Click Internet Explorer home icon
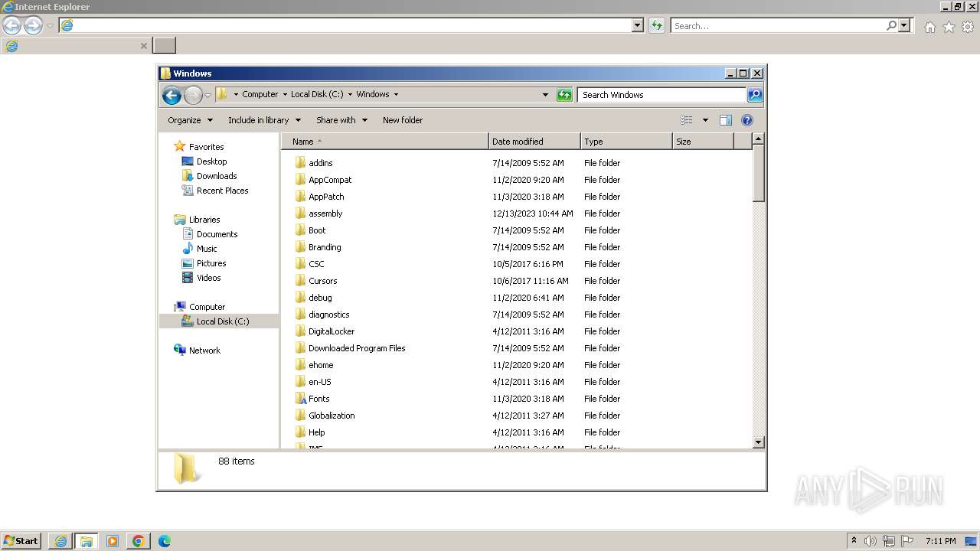The image size is (980, 551). click(x=929, y=27)
